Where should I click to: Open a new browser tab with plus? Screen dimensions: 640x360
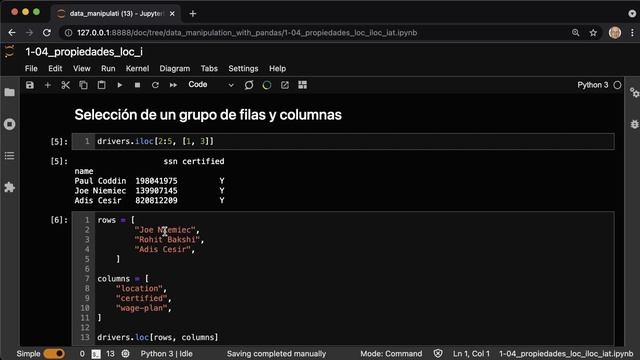(x=193, y=13)
